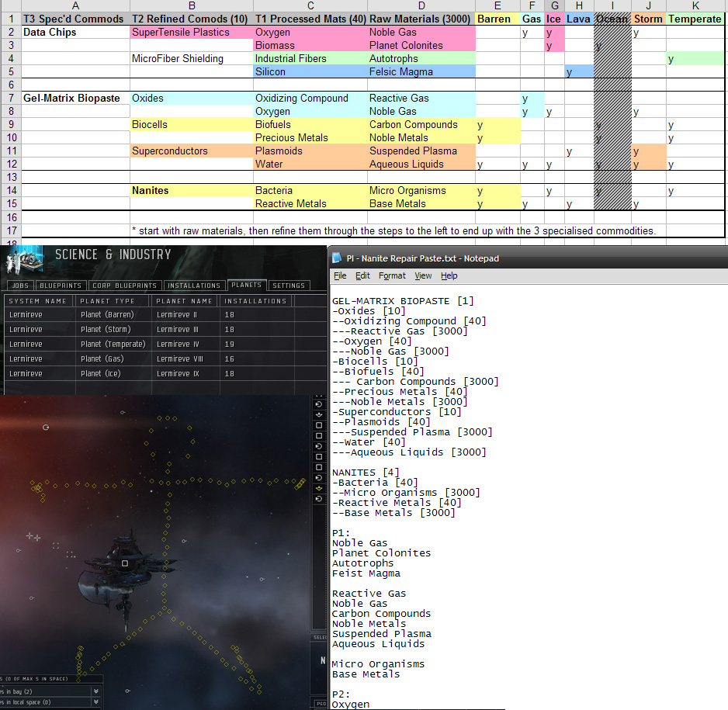Image resolution: width=728 pixels, height=710 pixels.
Task: Select spreadsheet column A header
Action: pos(76,5)
